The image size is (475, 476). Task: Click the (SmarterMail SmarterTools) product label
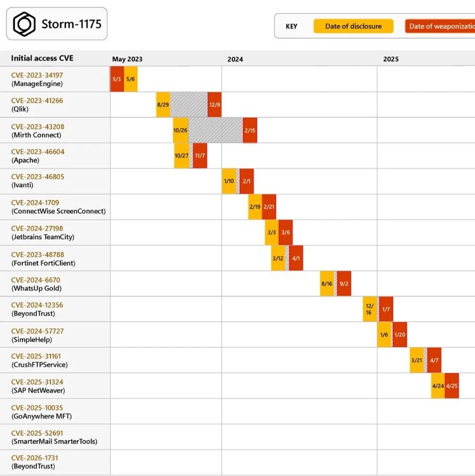[54, 441]
